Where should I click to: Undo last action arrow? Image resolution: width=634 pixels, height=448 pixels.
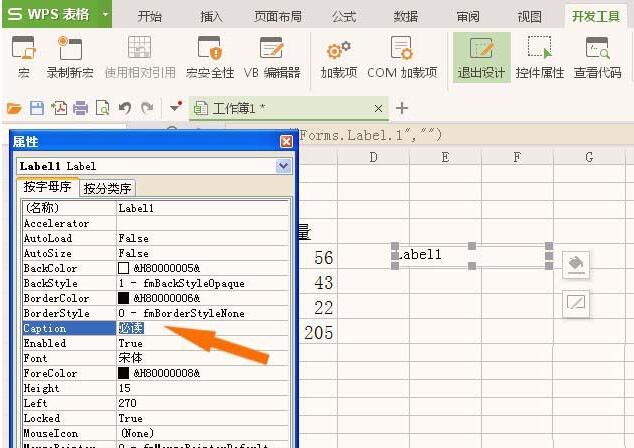coord(125,108)
